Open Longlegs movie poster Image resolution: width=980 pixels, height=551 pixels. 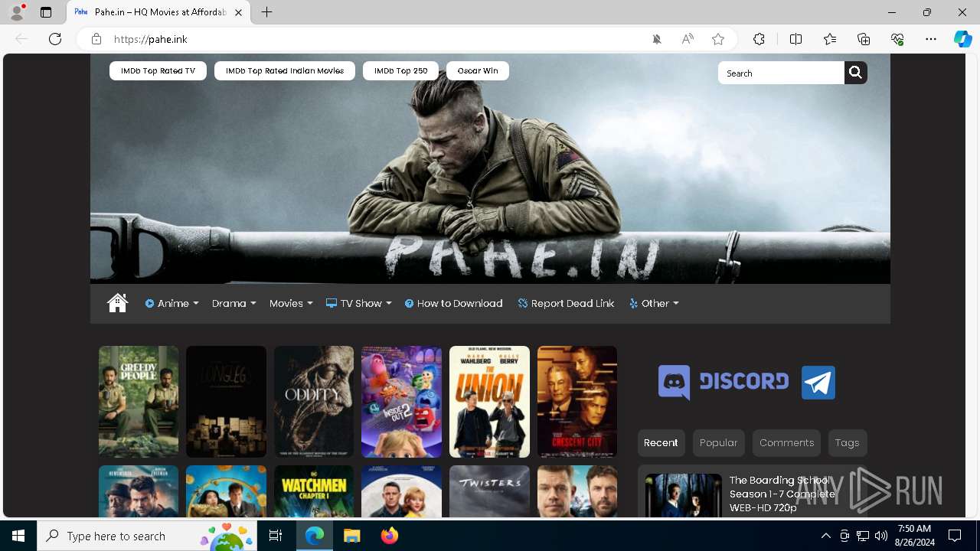(x=226, y=402)
